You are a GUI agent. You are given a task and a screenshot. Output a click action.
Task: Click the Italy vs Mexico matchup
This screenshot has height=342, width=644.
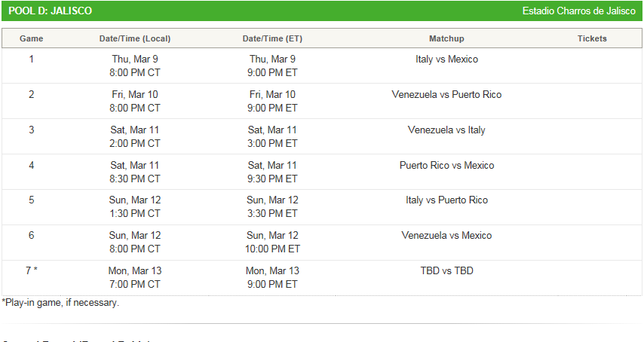click(446, 60)
